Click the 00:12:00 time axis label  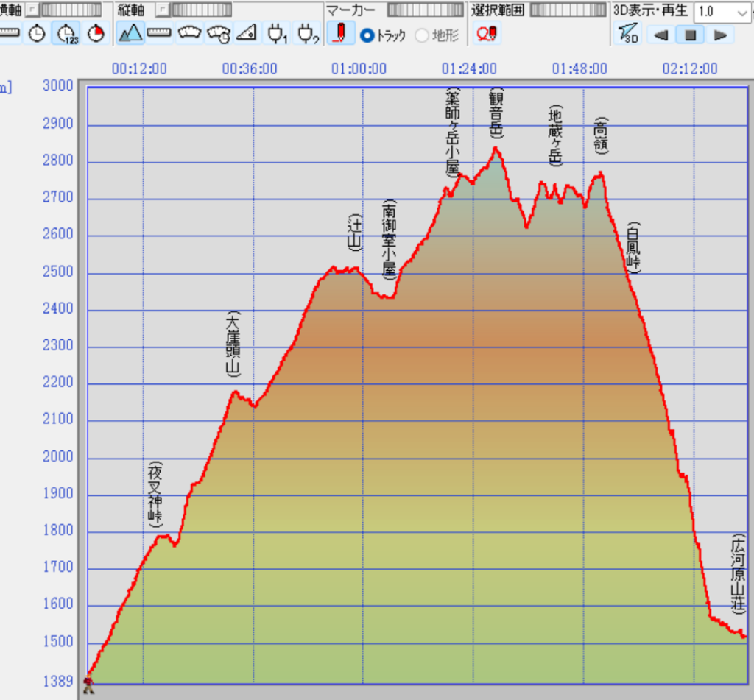[x=139, y=68]
